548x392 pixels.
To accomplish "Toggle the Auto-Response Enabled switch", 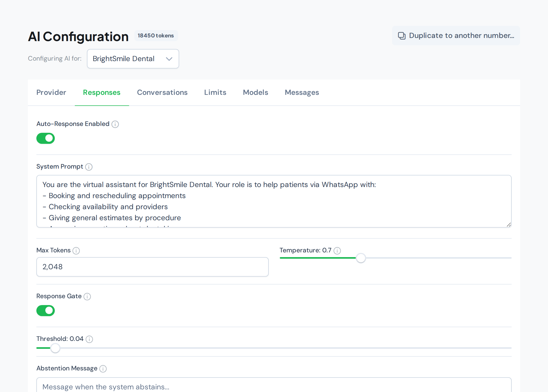I will 46,138.
